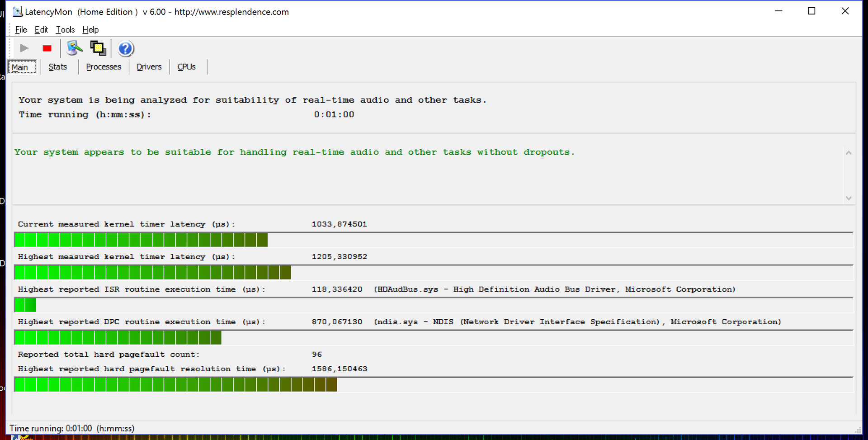The image size is (868, 440).
Task: Click the status bar time running text
Action: (x=72, y=428)
